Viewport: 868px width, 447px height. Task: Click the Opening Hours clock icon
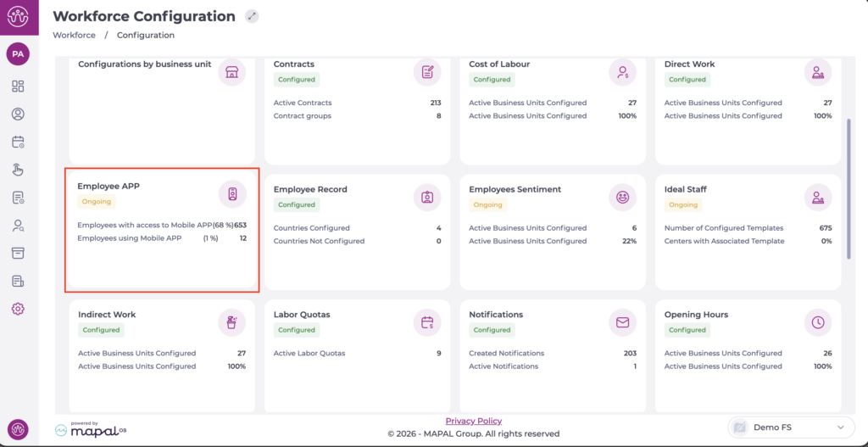[817, 322]
